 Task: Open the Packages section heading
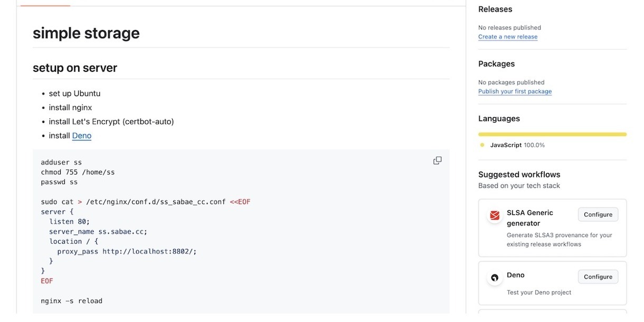tap(496, 64)
